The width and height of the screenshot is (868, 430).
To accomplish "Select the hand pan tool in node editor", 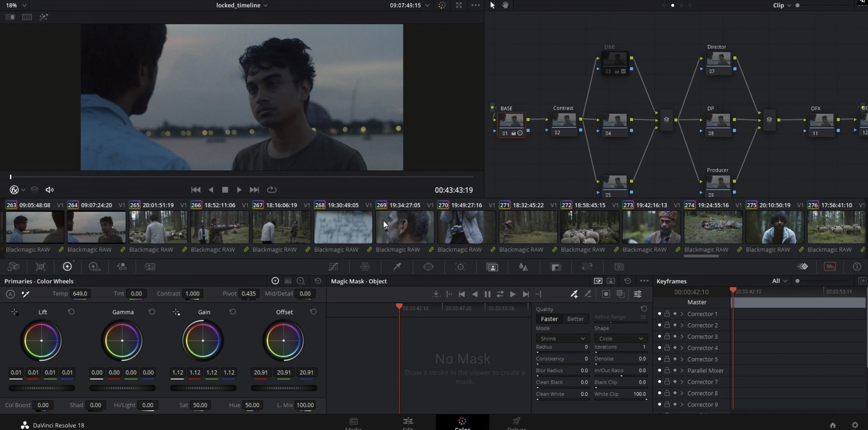I will tap(505, 5).
